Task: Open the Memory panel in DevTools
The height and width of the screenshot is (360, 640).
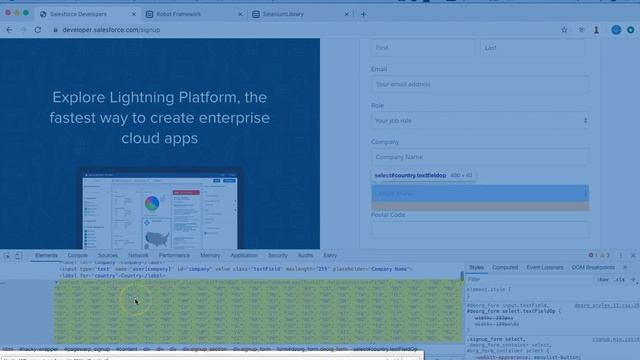Action: point(210,256)
